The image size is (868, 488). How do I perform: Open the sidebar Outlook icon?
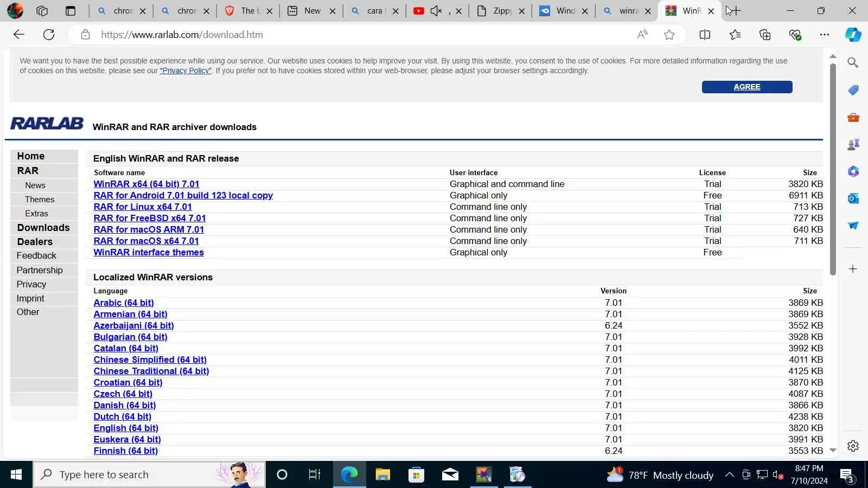(853, 198)
